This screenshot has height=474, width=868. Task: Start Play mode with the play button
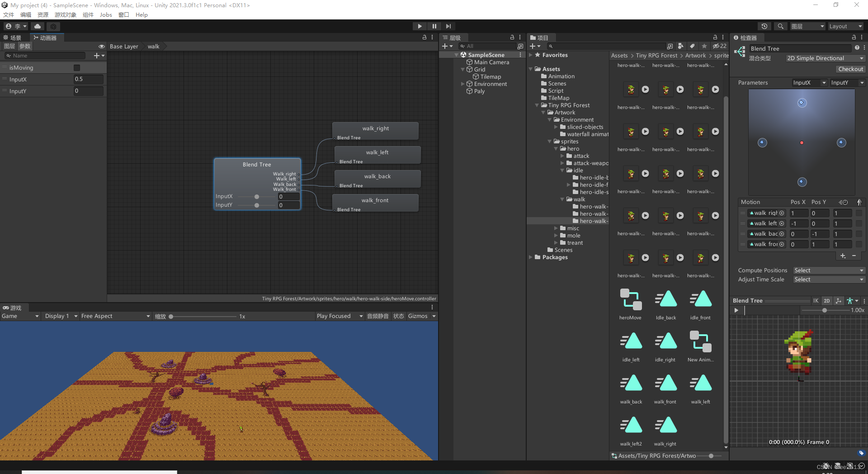click(420, 26)
